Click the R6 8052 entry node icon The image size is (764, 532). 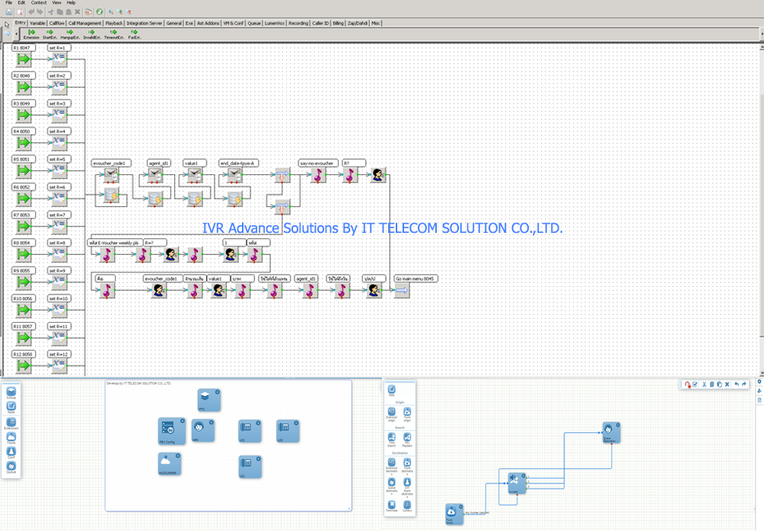tap(23, 199)
